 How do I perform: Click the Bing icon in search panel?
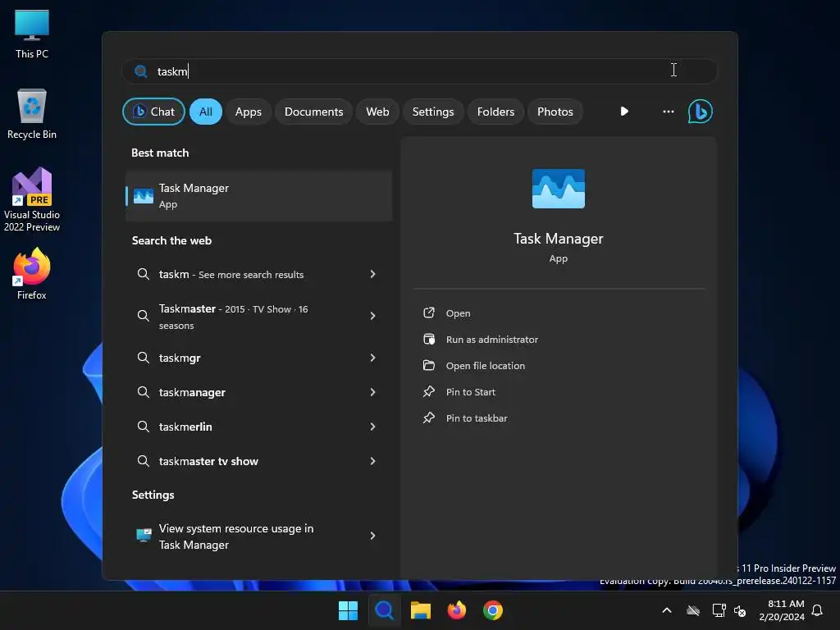(x=700, y=112)
